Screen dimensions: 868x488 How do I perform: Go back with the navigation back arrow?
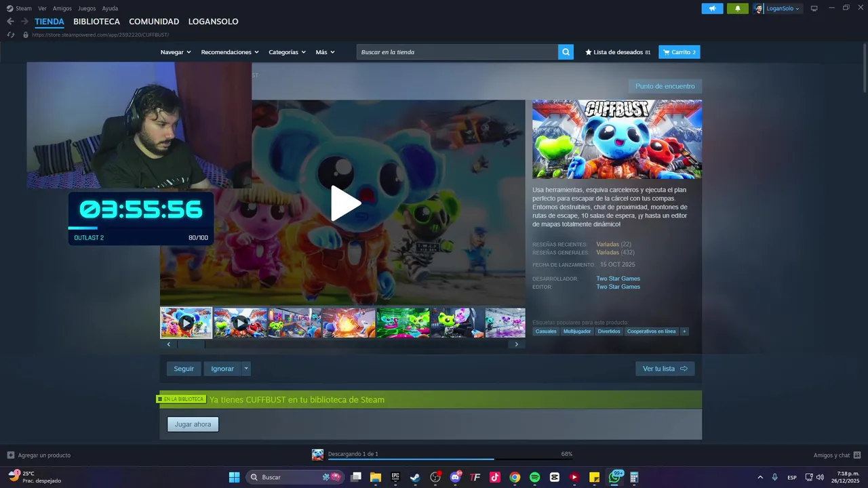click(x=10, y=22)
